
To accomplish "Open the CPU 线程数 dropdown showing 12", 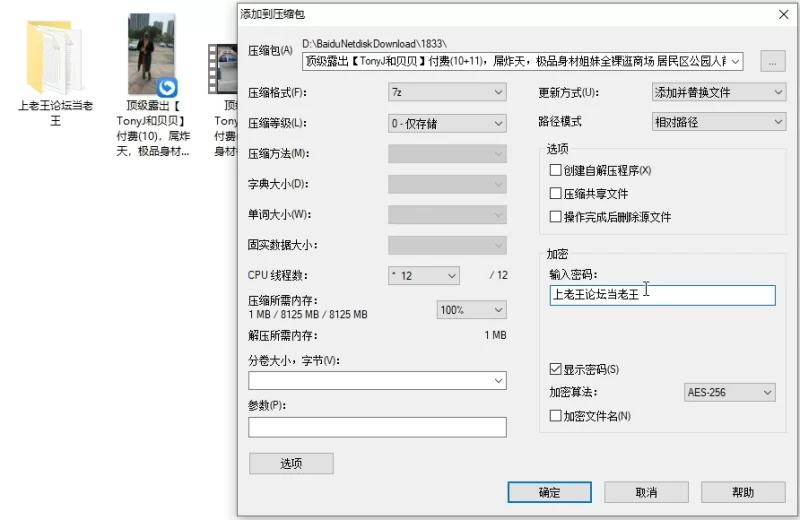I will pyautogui.click(x=423, y=276).
